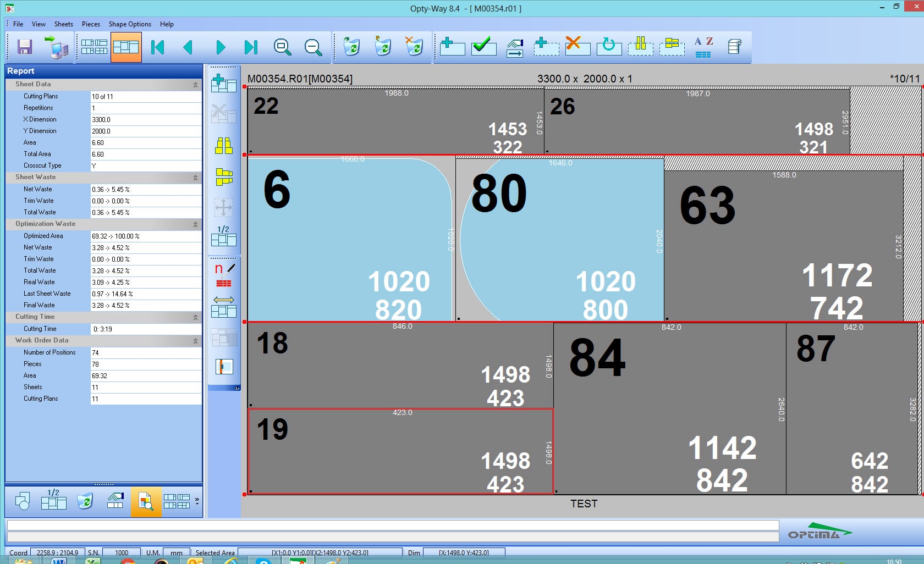Jump to first cutting plan arrow
Image resolution: width=924 pixels, height=564 pixels.
click(x=158, y=47)
